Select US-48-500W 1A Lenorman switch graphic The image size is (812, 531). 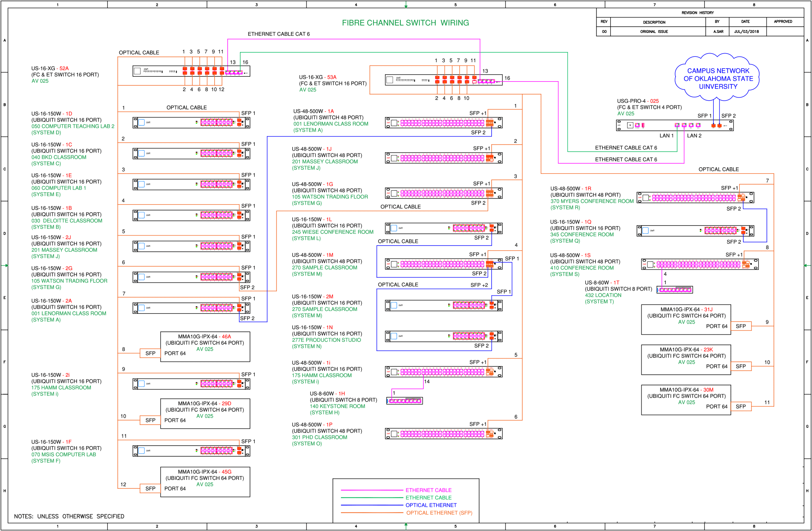pos(443,123)
